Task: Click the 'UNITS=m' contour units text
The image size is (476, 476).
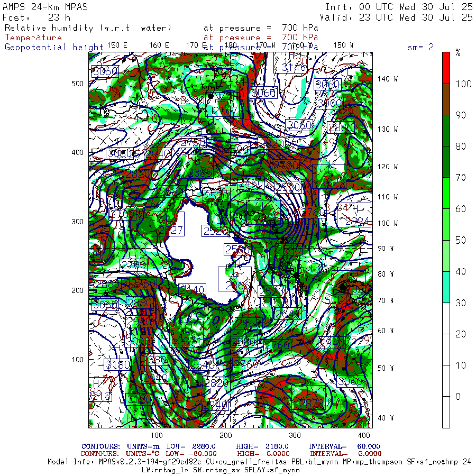Action: [x=143, y=446]
